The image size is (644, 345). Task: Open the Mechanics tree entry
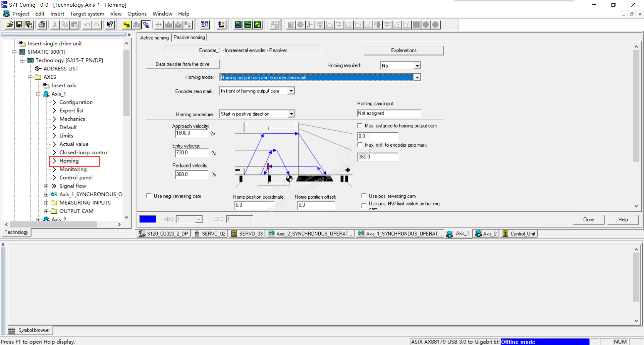[72, 119]
